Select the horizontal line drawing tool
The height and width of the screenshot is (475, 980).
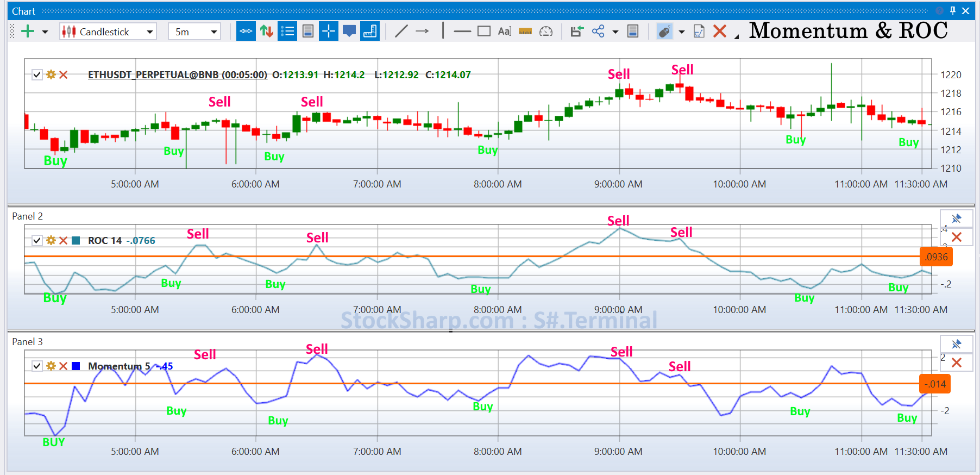(x=462, y=32)
